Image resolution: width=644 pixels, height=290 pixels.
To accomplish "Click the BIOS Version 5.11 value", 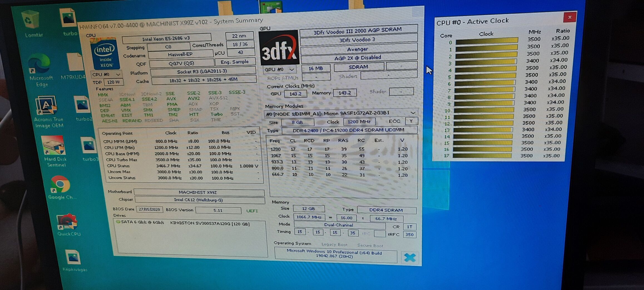I will (218, 210).
